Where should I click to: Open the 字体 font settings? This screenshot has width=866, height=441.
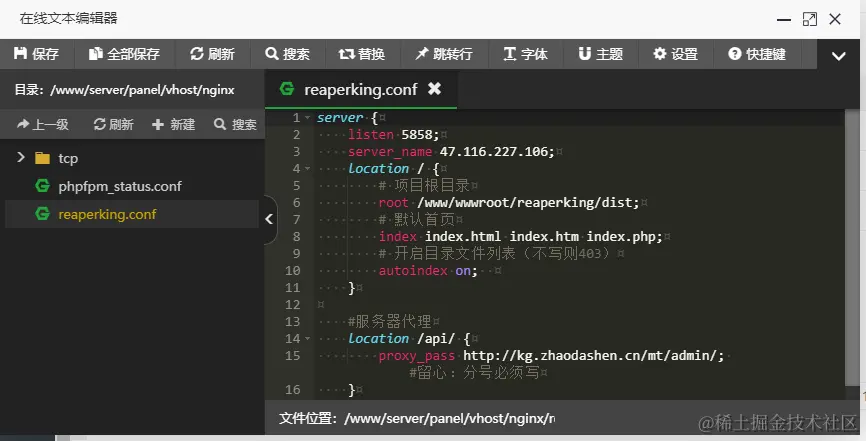point(526,54)
